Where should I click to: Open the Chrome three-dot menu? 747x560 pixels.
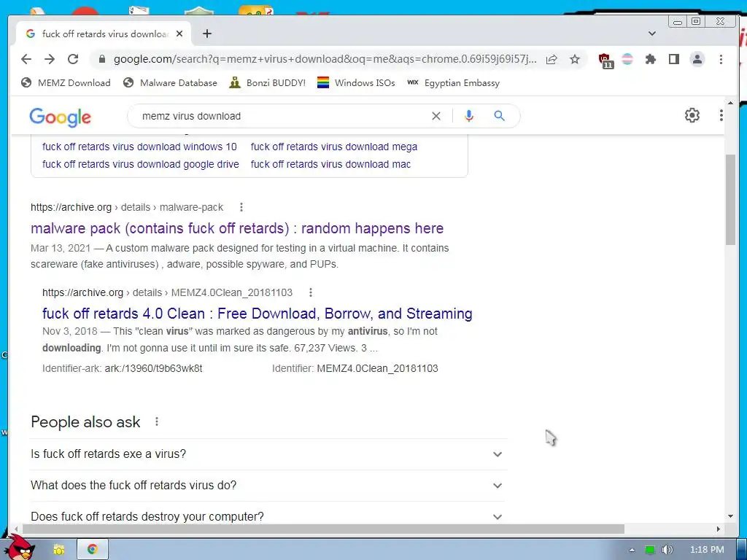[721, 59]
